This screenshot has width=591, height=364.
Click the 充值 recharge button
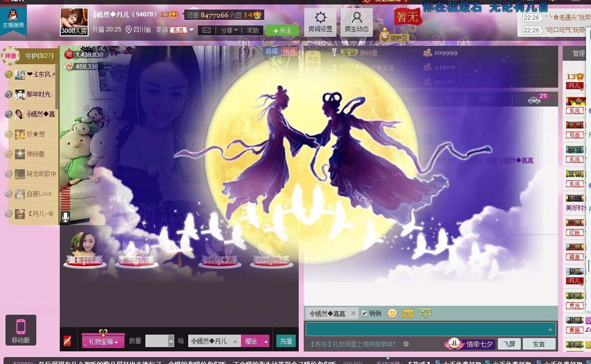pyautogui.click(x=286, y=341)
